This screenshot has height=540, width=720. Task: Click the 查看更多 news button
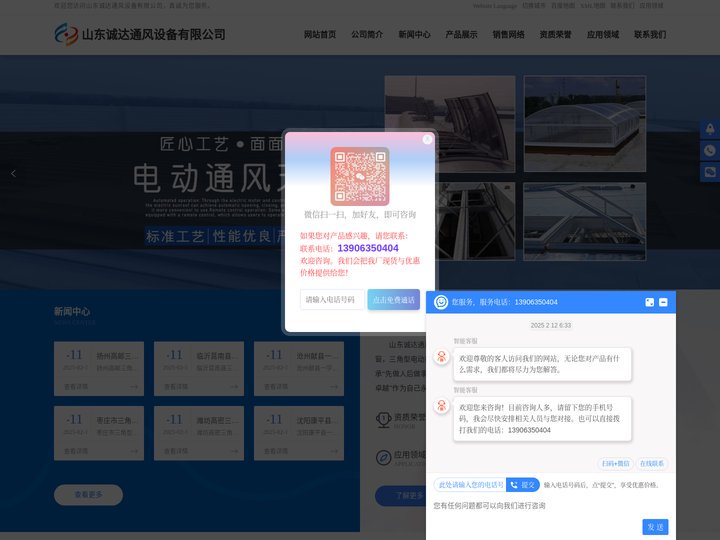88,495
